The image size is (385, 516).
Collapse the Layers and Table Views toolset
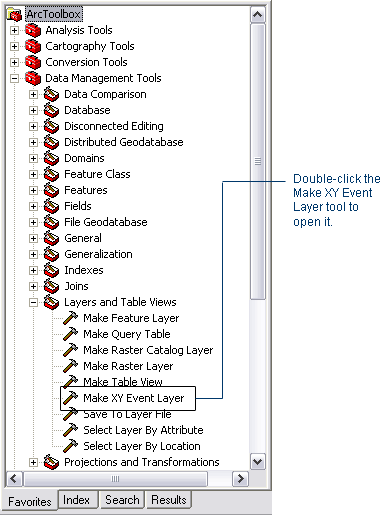pos(33,303)
